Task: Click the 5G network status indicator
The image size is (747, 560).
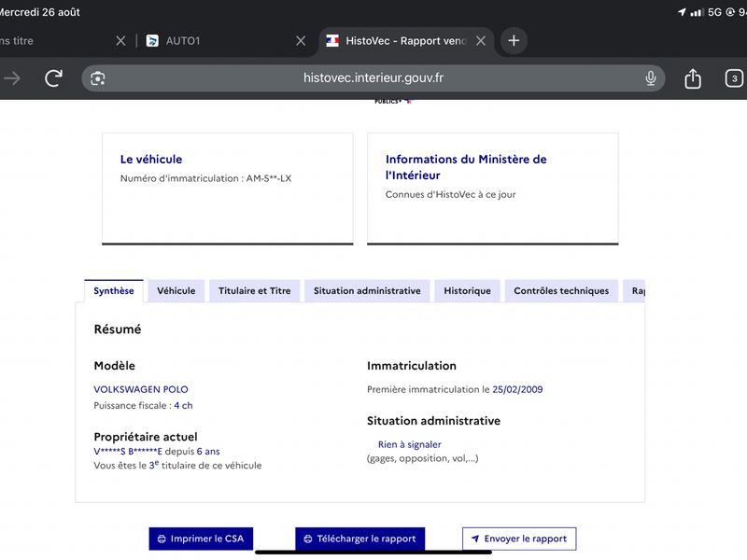Action: coord(714,12)
